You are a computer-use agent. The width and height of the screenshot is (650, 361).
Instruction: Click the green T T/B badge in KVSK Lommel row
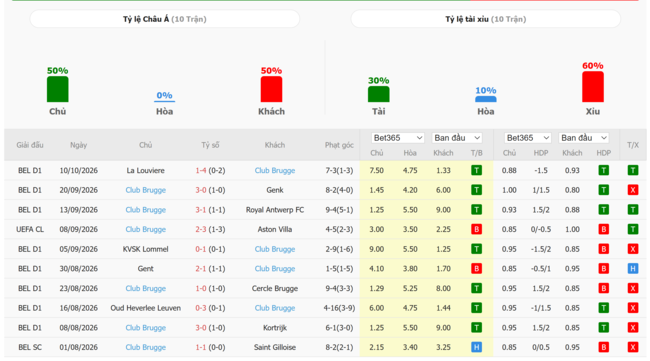coord(476,249)
